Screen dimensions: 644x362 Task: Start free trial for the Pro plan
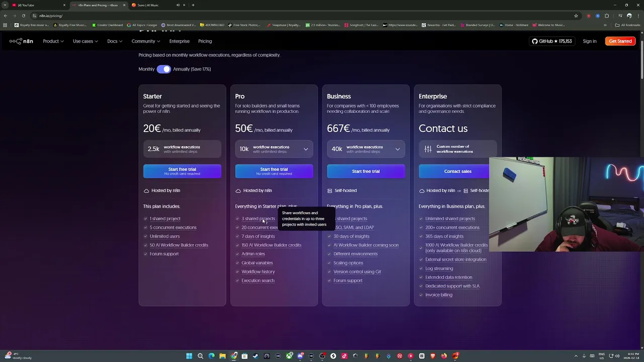[274, 171]
